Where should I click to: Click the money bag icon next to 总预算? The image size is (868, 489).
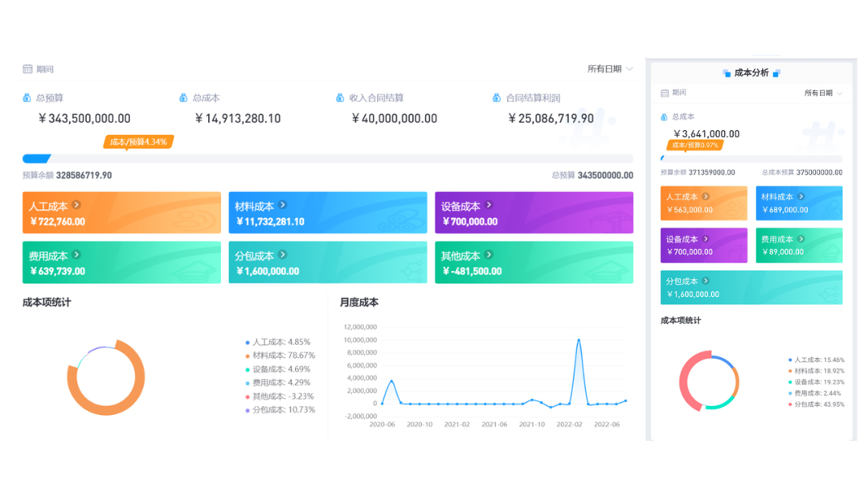click(x=27, y=98)
